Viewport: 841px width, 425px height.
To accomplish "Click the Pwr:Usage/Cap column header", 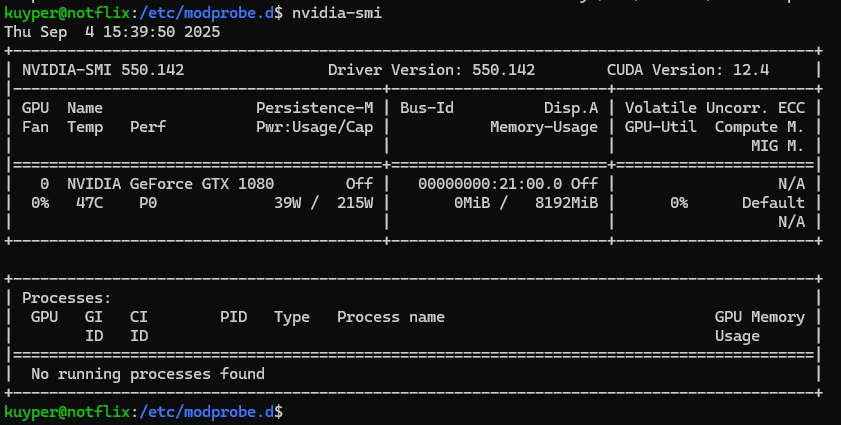I will (x=314, y=127).
